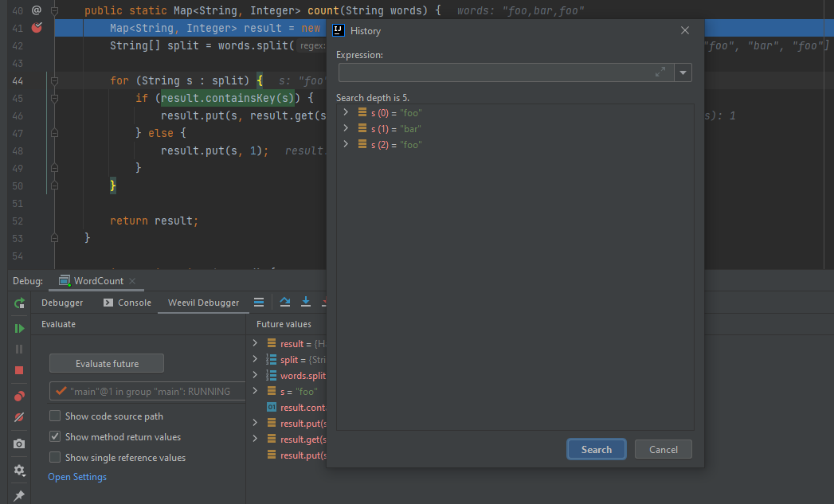Open Settings link
Viewport: 834px width, 504px height.
point(77,477)
